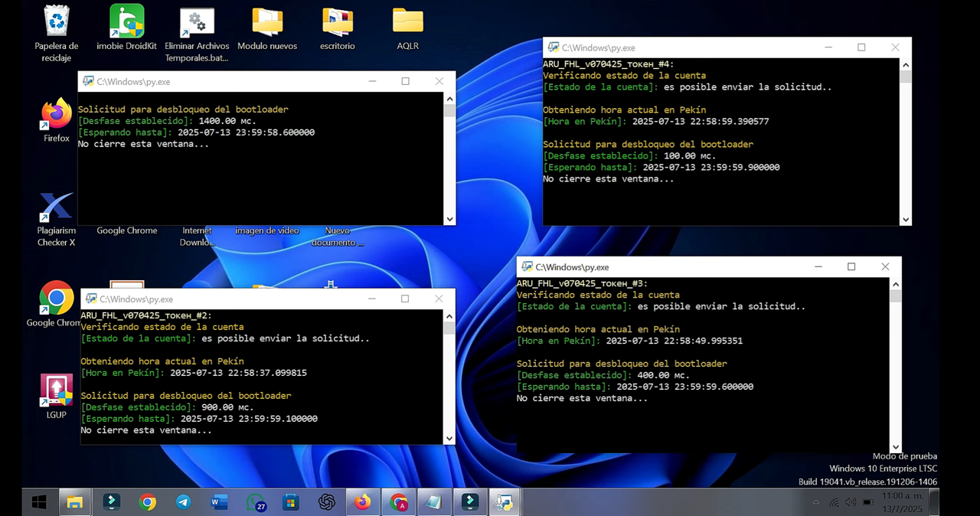Open Google Chrome in the taskbar

pyautogui.click(x=148, y=502)
